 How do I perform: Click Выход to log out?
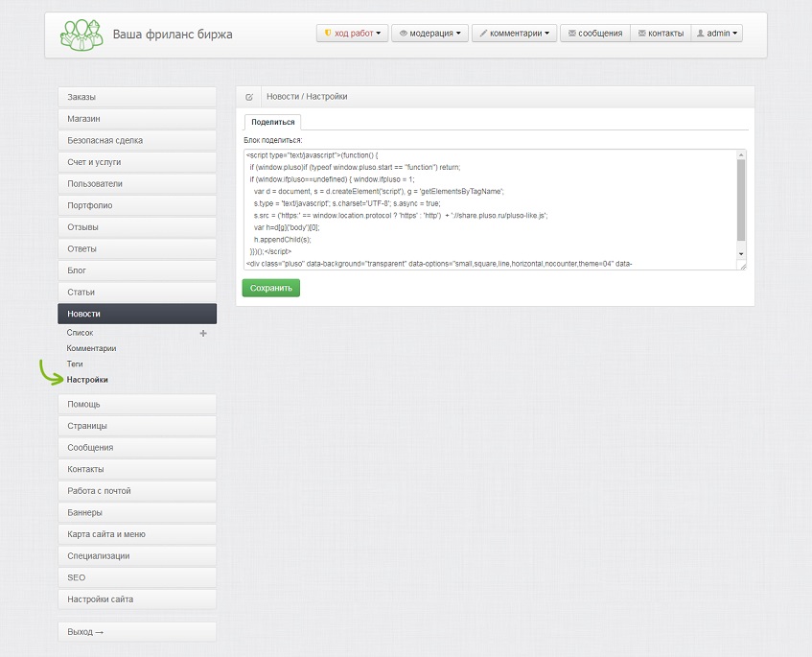137,632
